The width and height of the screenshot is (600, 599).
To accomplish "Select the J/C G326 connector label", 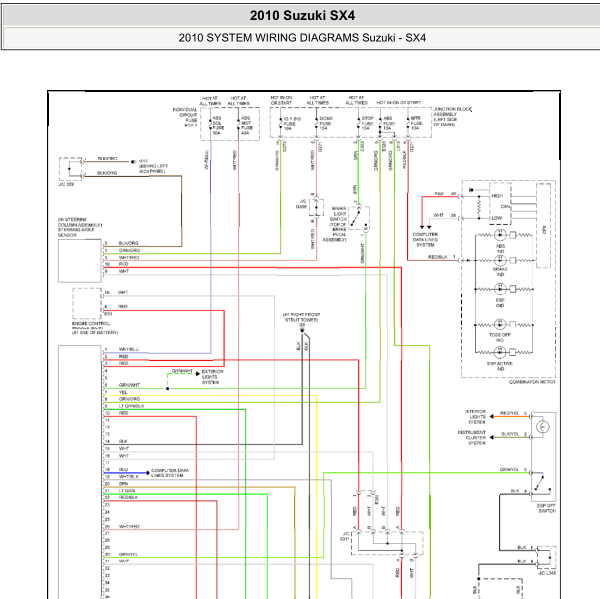I will [x=302, y=204].
